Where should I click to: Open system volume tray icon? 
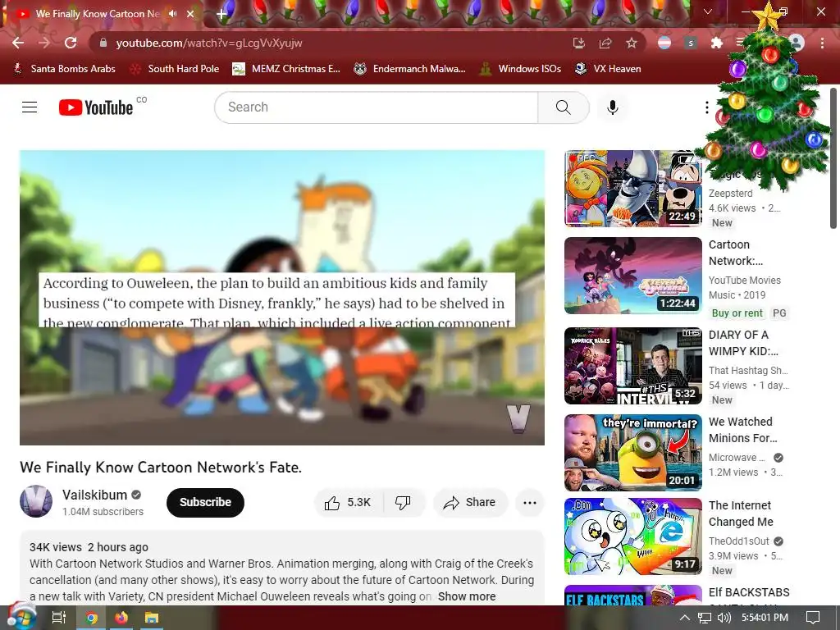tap(724, 618)
